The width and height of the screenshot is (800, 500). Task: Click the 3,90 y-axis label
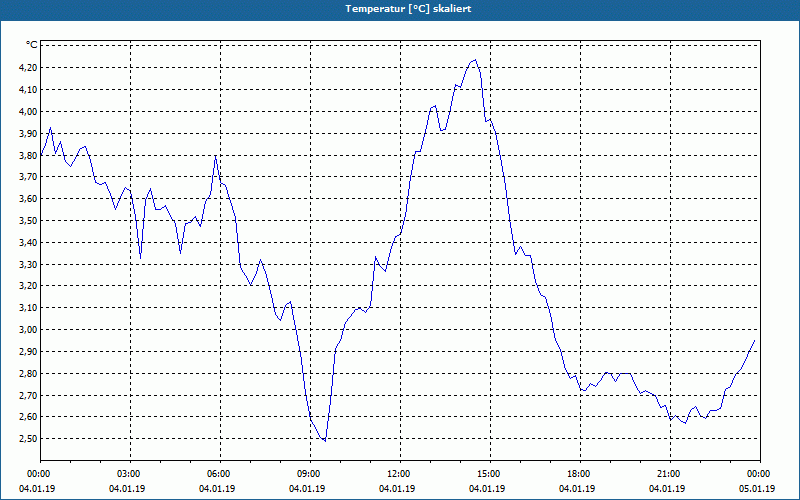click(29, 134)
